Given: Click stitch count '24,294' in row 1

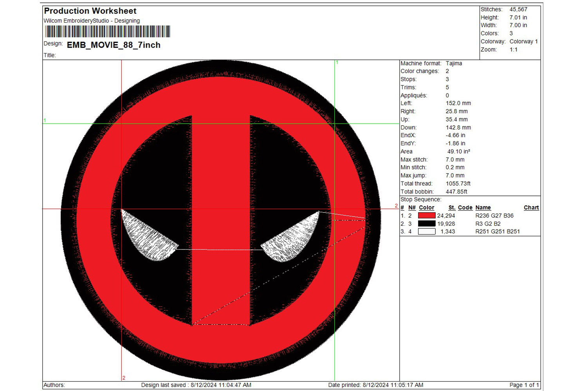Looking at the screenshot, I should click(x=446, y=215).
